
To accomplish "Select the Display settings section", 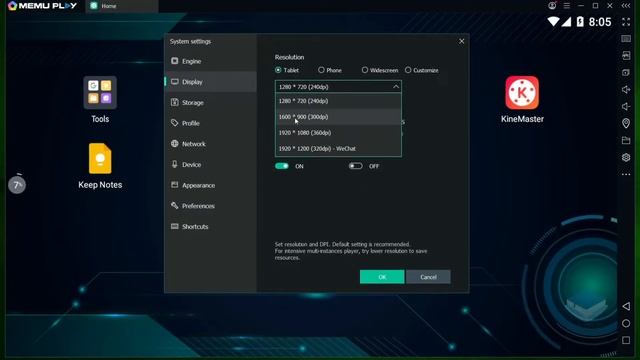I will [211, 82].
